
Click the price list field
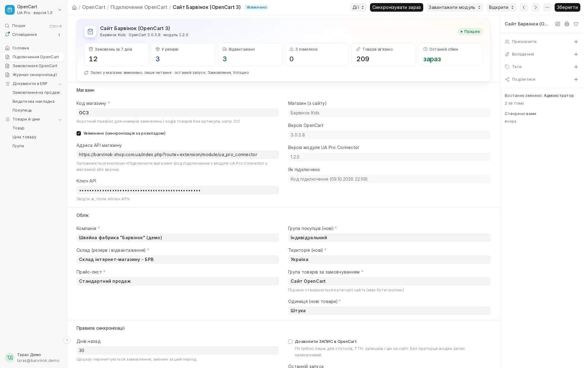[x=178, y=281]
